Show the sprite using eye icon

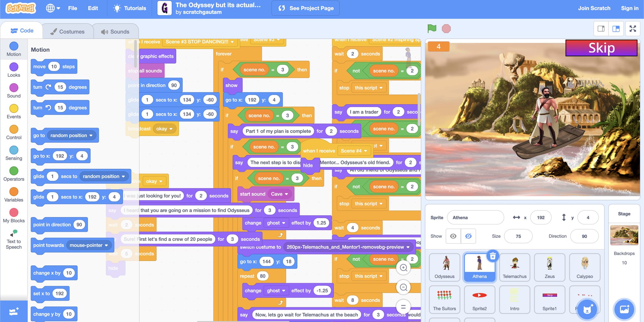pos(453,236)
